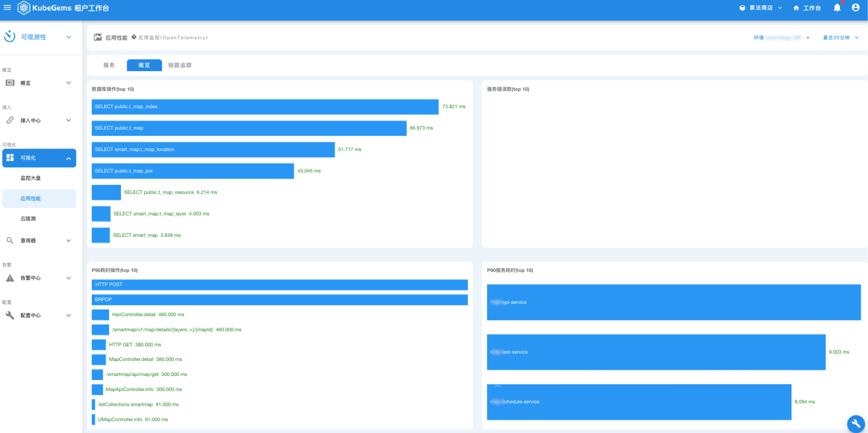
Task: Click the workbench home icon
Action: point(796,8)
